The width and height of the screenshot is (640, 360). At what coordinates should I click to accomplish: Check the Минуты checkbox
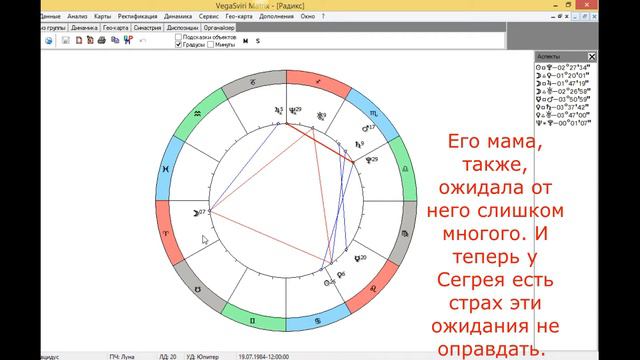[211, 44]
